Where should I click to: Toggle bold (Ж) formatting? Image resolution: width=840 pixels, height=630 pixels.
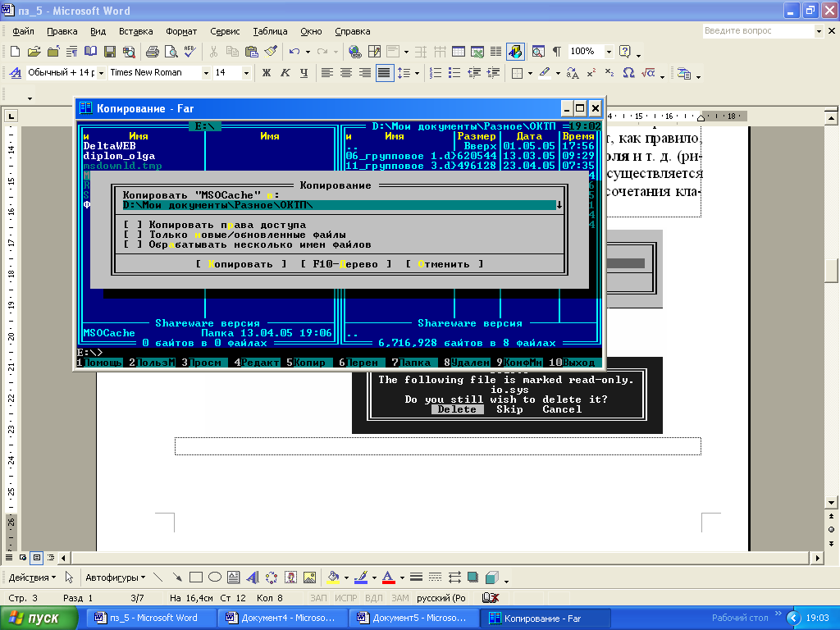tap(267, 73)
